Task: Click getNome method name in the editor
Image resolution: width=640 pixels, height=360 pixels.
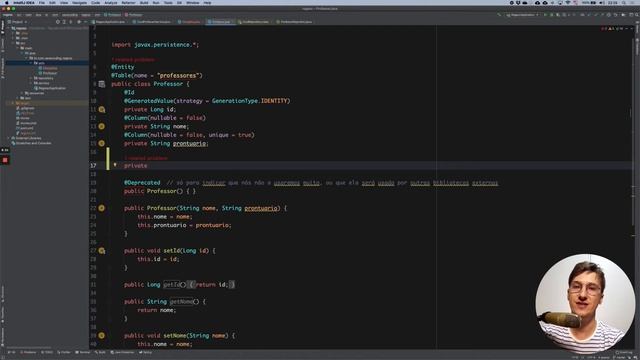Action: tap(181, 302)
